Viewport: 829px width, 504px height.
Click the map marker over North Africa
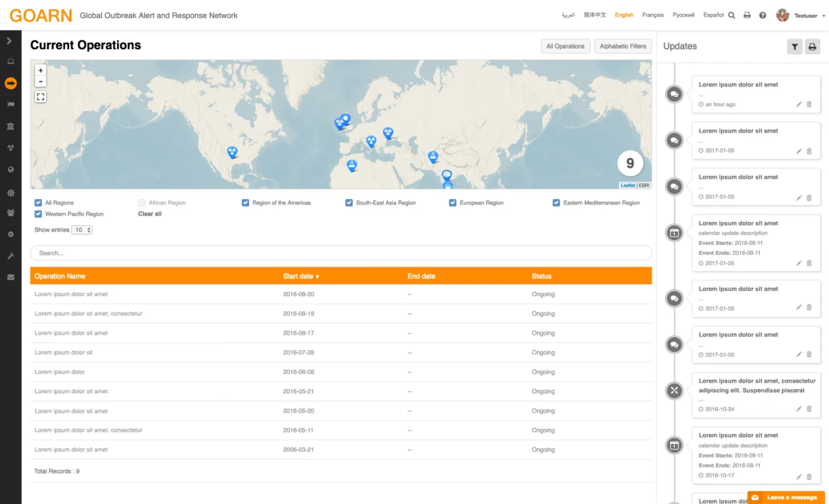coord(352,165)
